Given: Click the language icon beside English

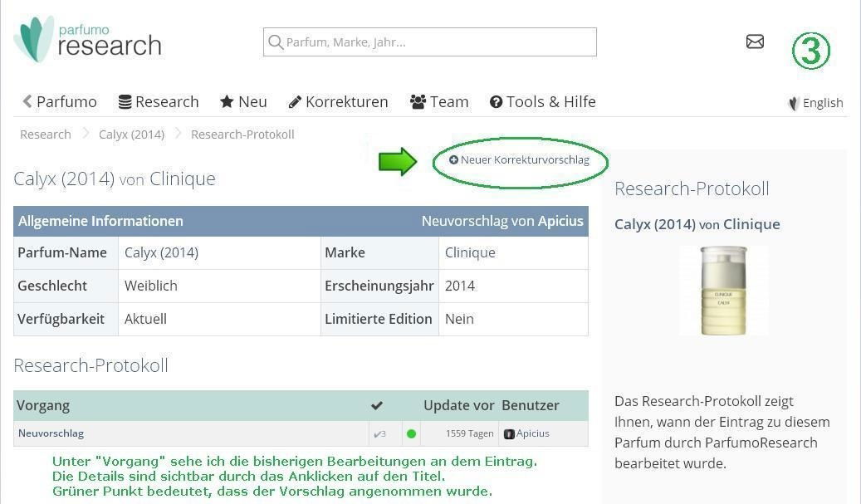Looking at the screenshot, I should [x=794, y=103].
